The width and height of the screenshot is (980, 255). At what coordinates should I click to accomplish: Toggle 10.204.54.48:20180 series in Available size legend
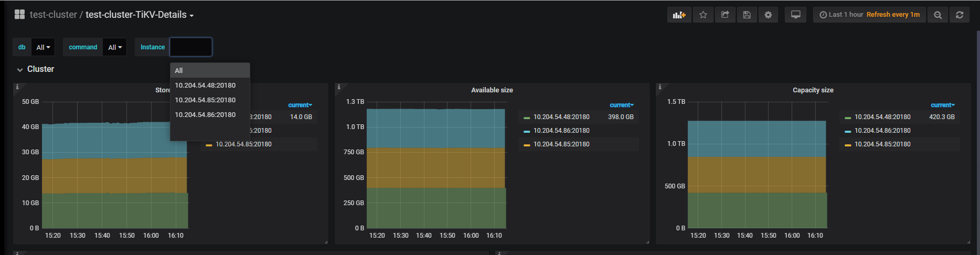click(561, 117)
